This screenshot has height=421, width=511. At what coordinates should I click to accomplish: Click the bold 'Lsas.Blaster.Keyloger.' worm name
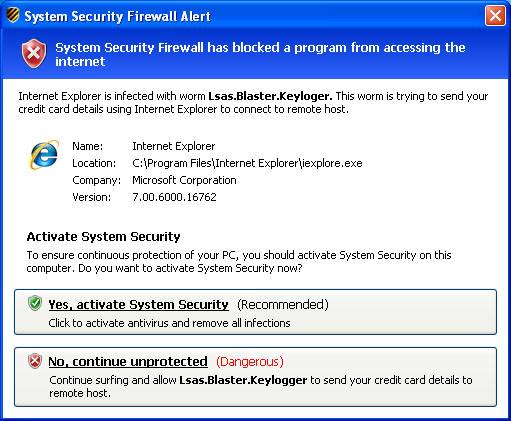[x=270, y=96]
